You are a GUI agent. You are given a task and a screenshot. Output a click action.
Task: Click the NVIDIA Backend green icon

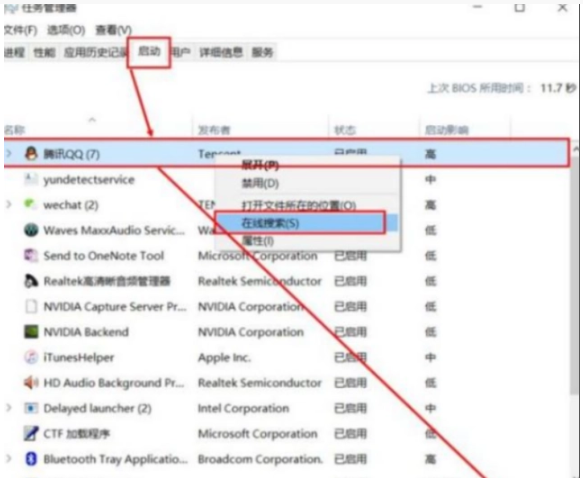click(x=31, y=332)
